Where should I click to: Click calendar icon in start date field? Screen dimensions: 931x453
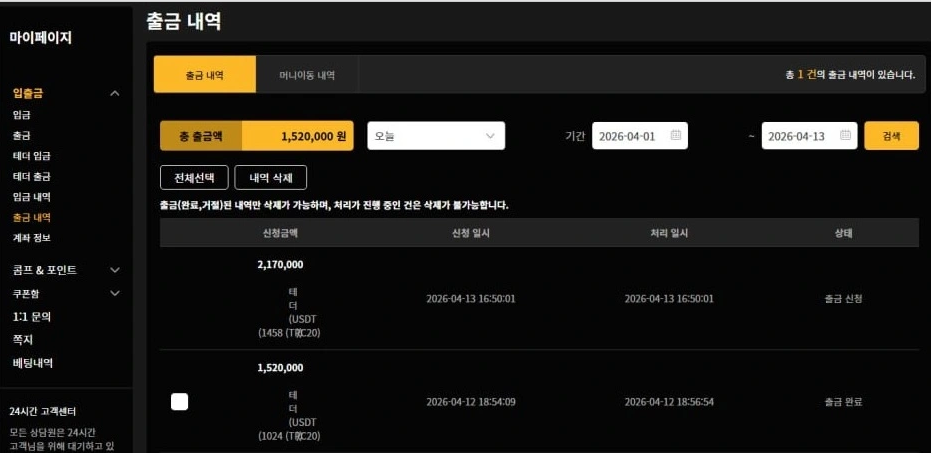click(676, 136)
